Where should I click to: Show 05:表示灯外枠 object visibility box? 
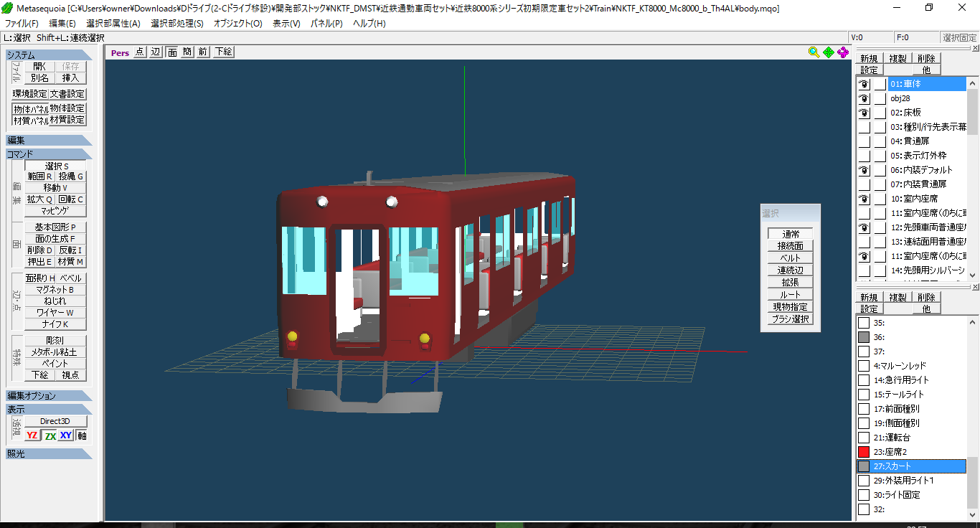(x=864, y=156)
